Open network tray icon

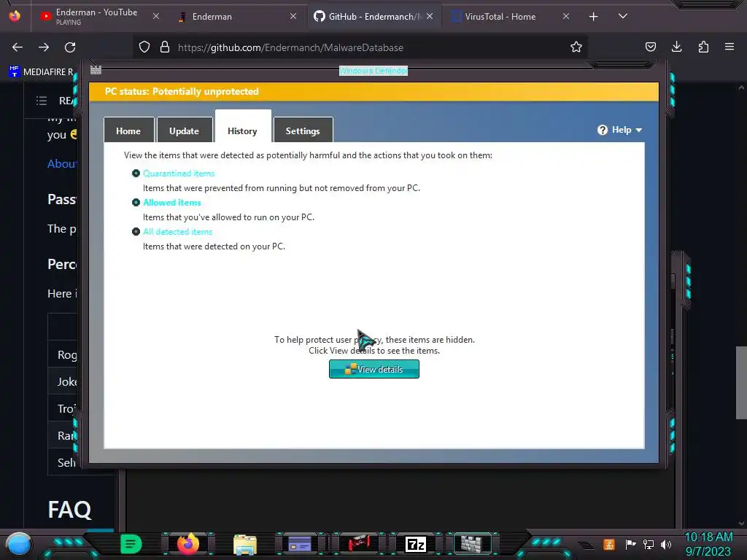(x=649, y=544)
